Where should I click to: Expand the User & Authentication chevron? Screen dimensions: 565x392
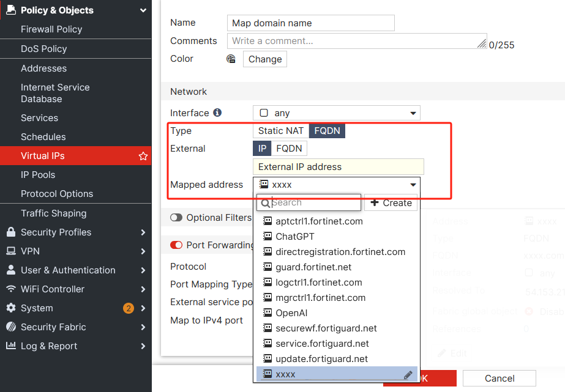(x=143, y=270)
